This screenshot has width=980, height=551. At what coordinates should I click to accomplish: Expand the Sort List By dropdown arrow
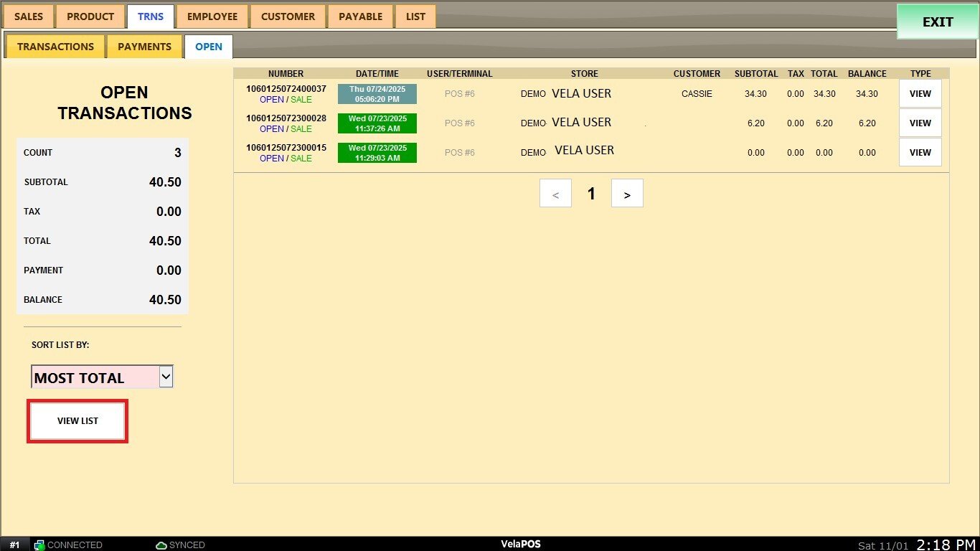[166, 377]
